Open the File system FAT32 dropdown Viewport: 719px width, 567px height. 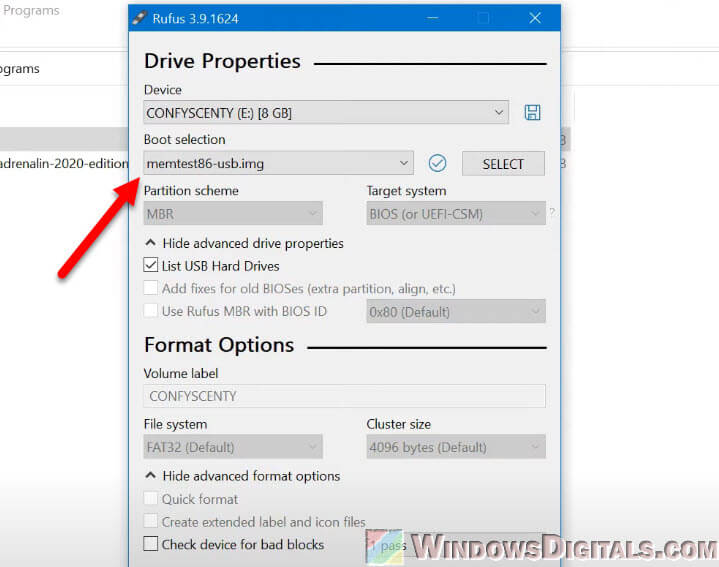coord(233,447)
